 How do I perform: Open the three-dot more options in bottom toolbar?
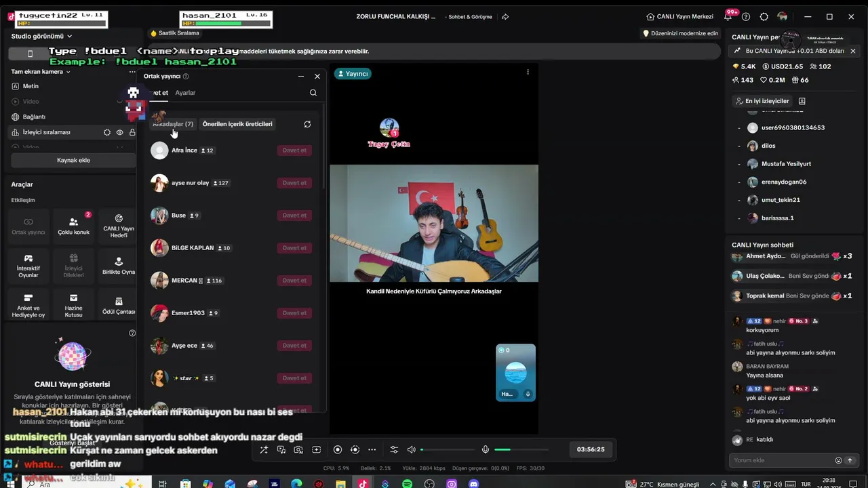tap(372, 449)
